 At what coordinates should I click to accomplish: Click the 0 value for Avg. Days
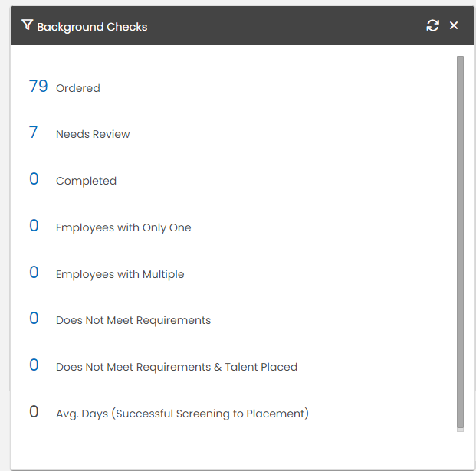34,411
